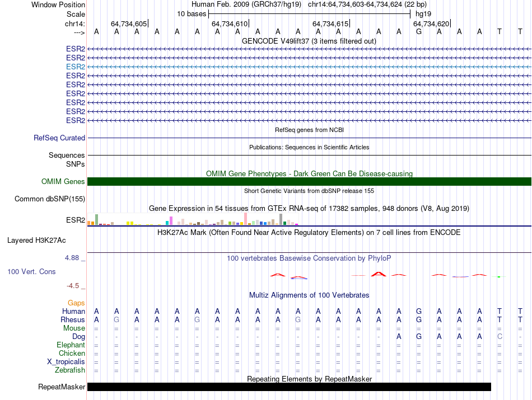Click 'Multiz Alignments of 100 Vertebrates' title
This screenshot has width=532, height=400.
pyautogui.click(x=309, y=295)
